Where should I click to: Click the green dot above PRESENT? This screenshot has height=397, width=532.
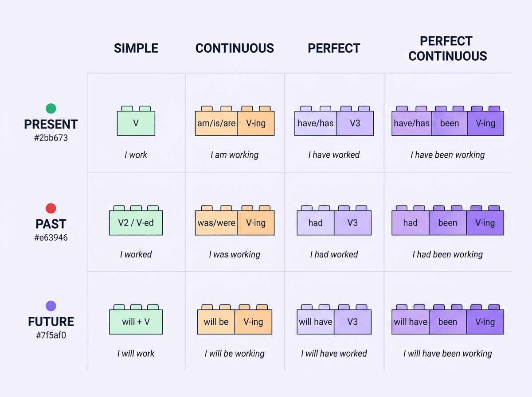(51, 108)
